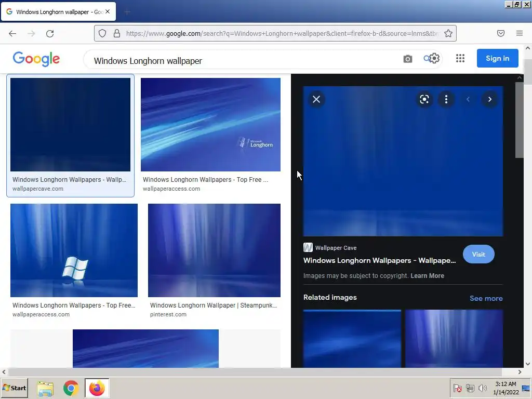Search by image using the camera icon

pos(408,59)
